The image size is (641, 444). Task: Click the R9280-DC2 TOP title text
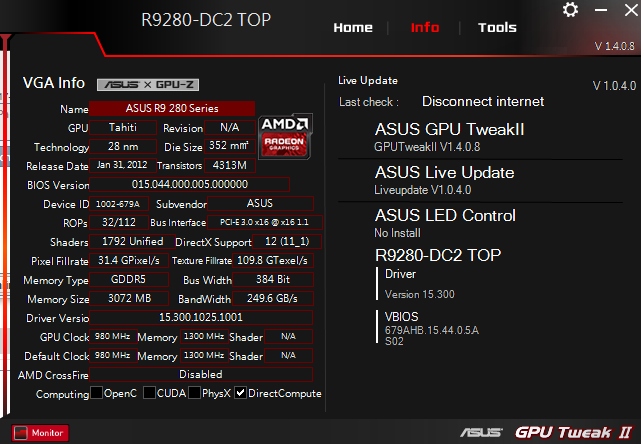[206, 20]
